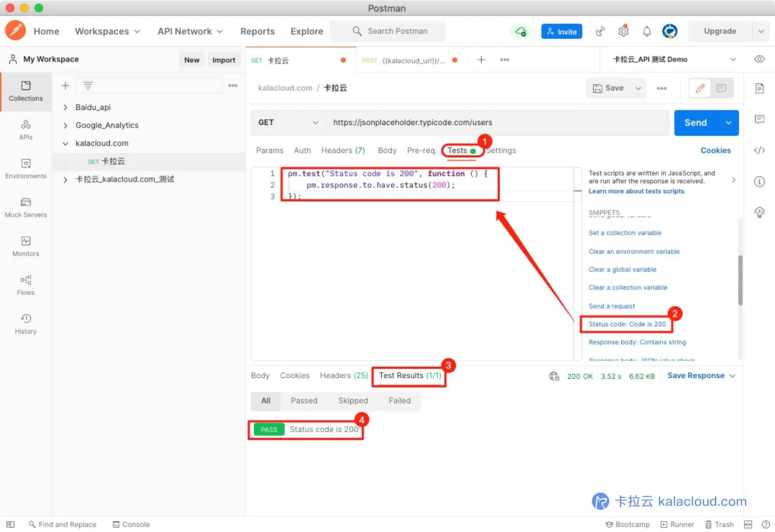
Task: Open API Network menu
Action: [x=190, y=31]
